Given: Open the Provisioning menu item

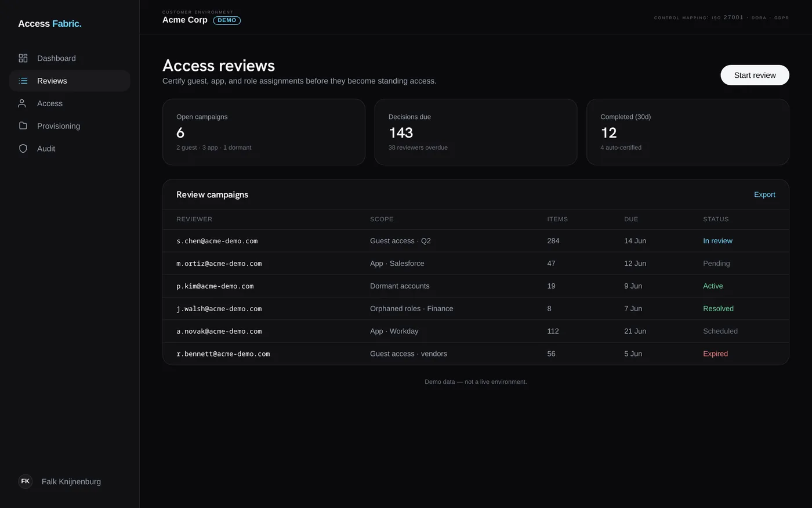Looking at the screenshot, I should 70,126.
